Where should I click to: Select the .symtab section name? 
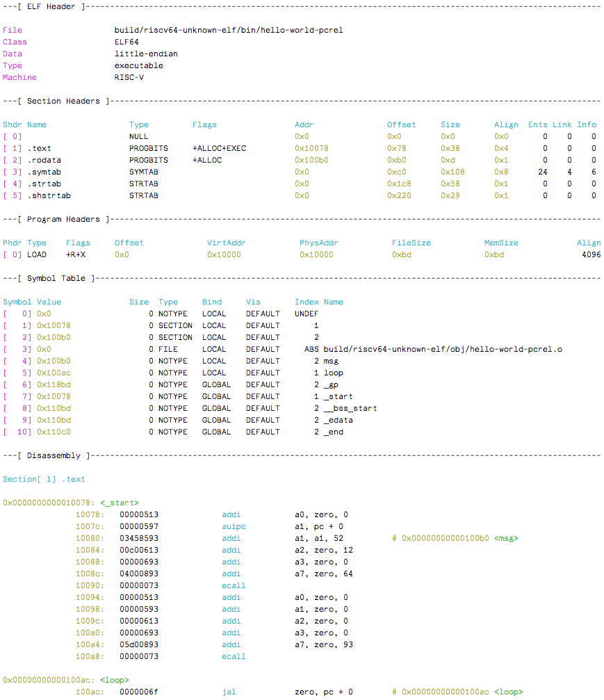[44, 172]
